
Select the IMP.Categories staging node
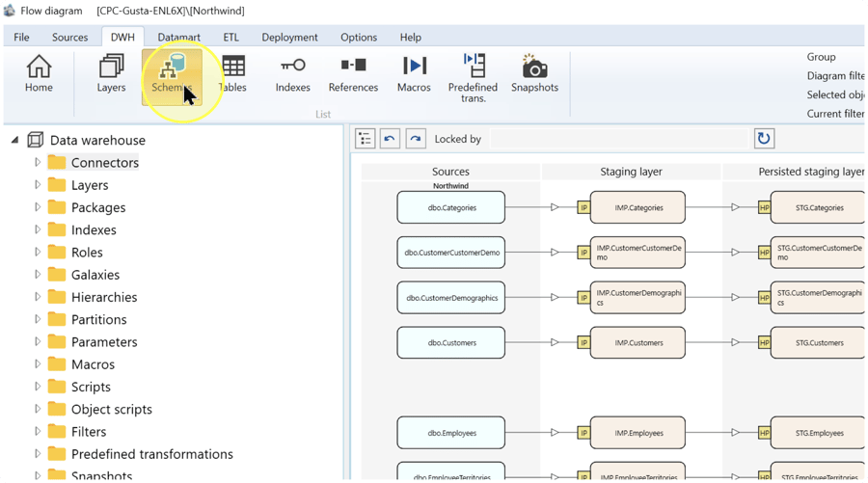pos(637,207)
